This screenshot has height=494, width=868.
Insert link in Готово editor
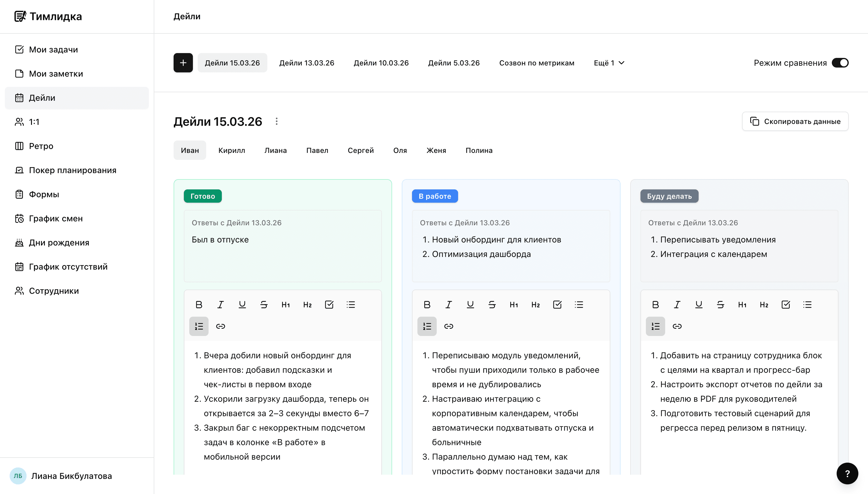tap(220, 326)
